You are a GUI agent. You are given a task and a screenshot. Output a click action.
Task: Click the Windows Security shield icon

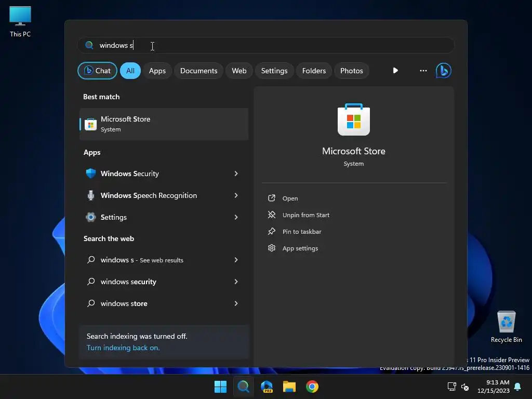90,174
